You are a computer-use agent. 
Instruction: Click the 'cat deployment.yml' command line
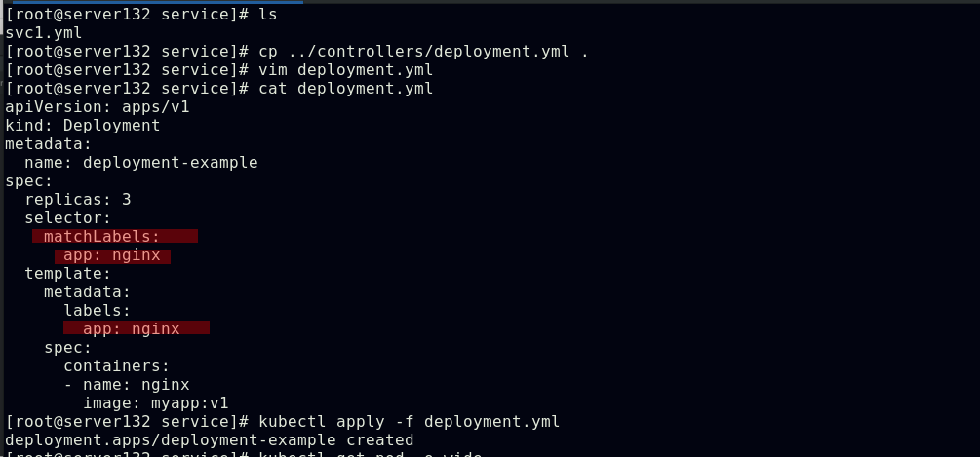tap(345, 89)
